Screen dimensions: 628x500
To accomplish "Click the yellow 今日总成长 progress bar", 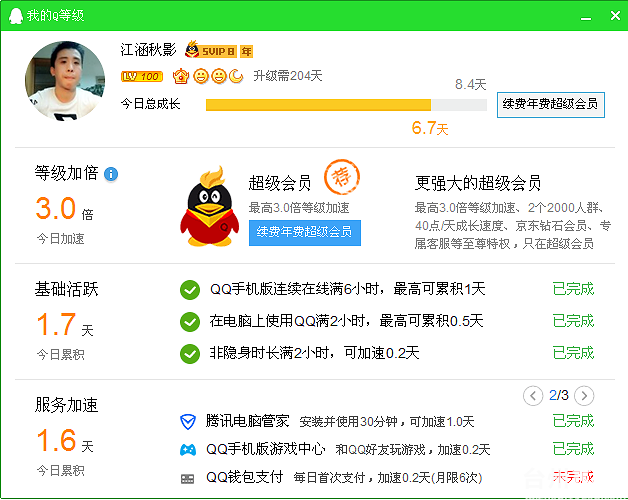I will point(346,105).
